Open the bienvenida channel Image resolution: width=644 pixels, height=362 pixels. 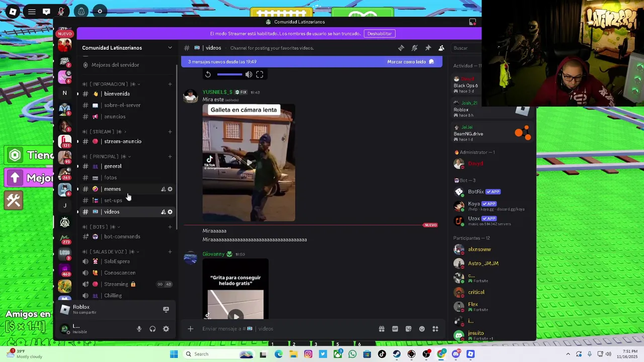[127, 94]
